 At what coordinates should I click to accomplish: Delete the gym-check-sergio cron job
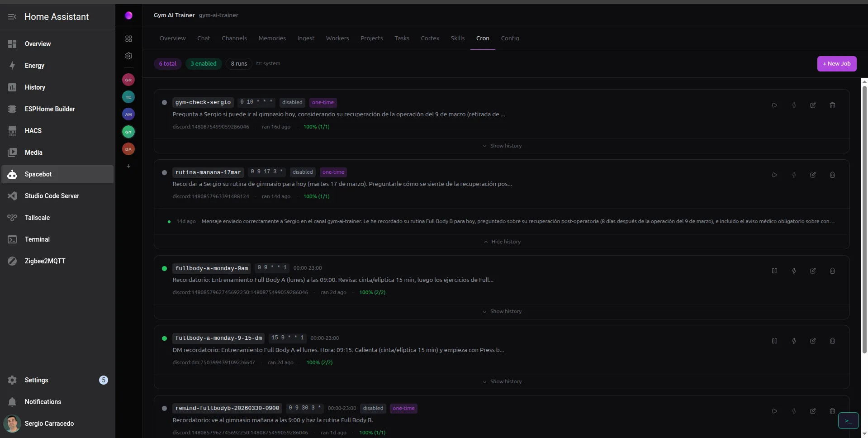832,105
